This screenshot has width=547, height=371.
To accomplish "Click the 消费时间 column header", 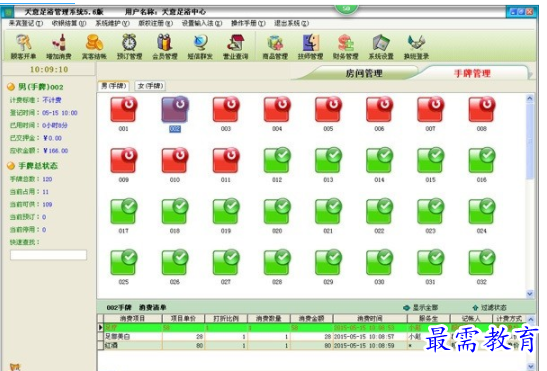I will (370, 318).
